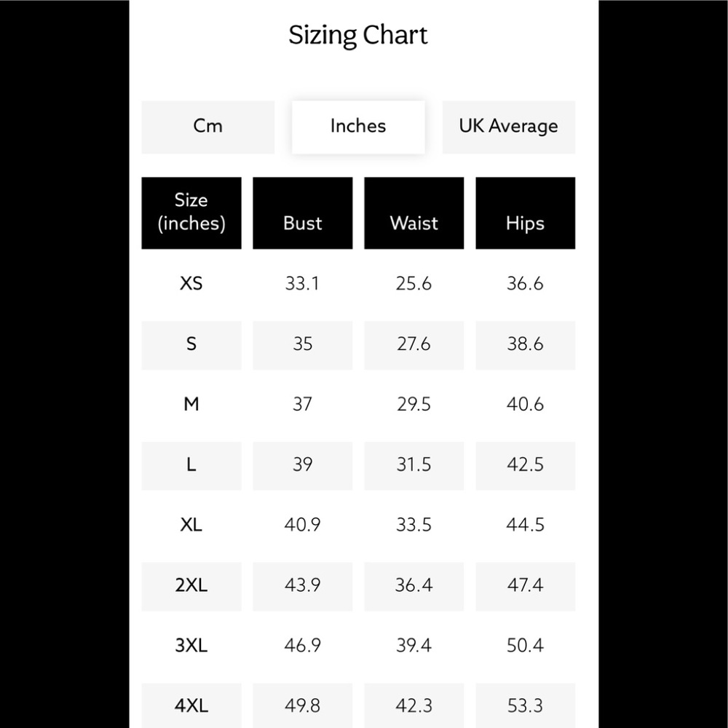Open the UK Average tab
Screen dimensions: 728x728
(x=508, y=127)
